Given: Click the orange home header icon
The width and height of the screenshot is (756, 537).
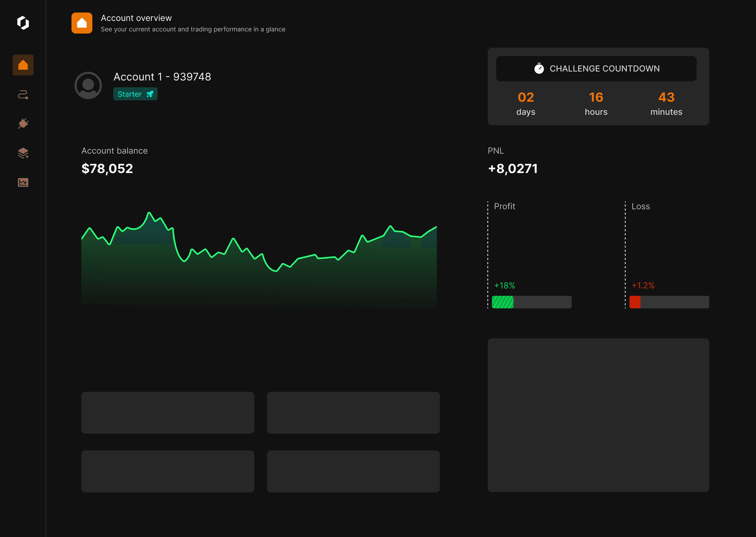Looking at the screenshot, I should 82,23.
